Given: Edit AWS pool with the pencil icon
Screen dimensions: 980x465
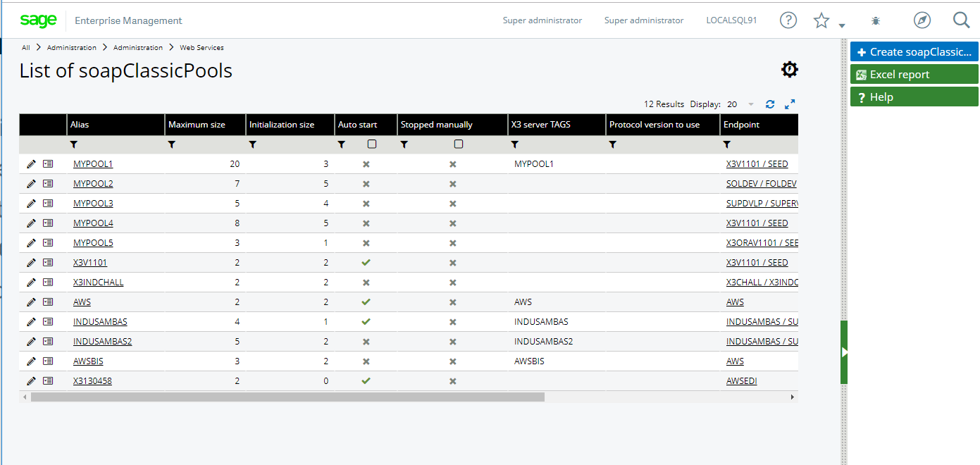Looking at the screenshot, I should [31, 302].
